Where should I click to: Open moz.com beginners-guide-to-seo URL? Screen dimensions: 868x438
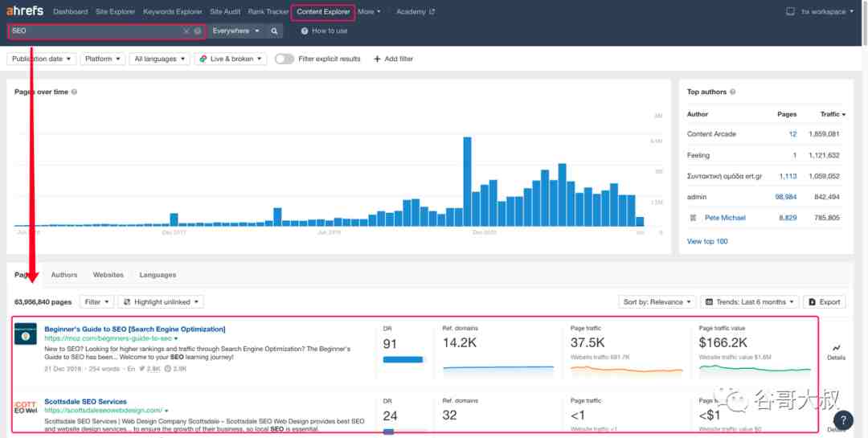[x=108, y=338]
